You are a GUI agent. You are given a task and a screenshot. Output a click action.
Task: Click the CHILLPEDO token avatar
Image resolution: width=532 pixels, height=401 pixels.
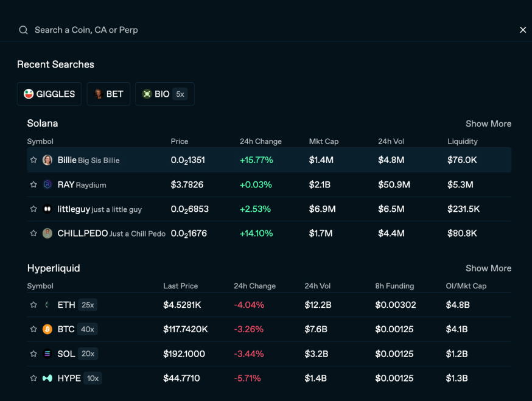[47, 233]
